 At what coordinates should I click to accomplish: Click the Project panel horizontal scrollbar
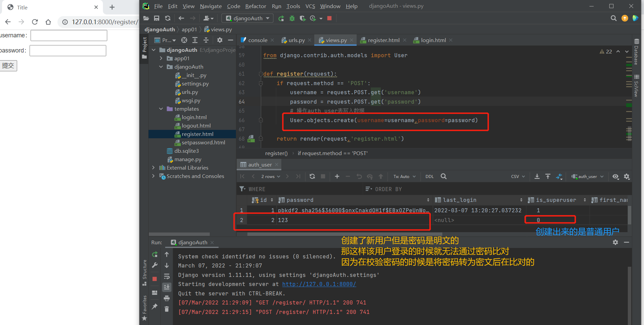point(179,234)
